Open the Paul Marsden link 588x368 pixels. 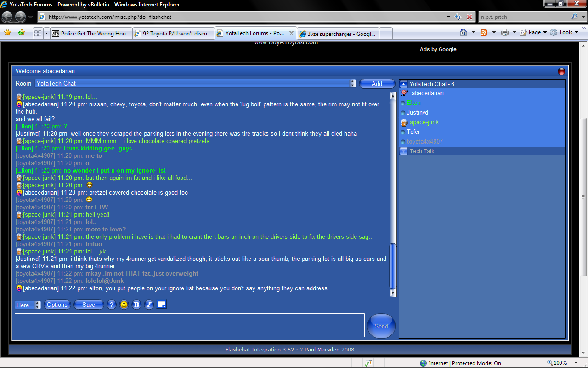(322, 350)
